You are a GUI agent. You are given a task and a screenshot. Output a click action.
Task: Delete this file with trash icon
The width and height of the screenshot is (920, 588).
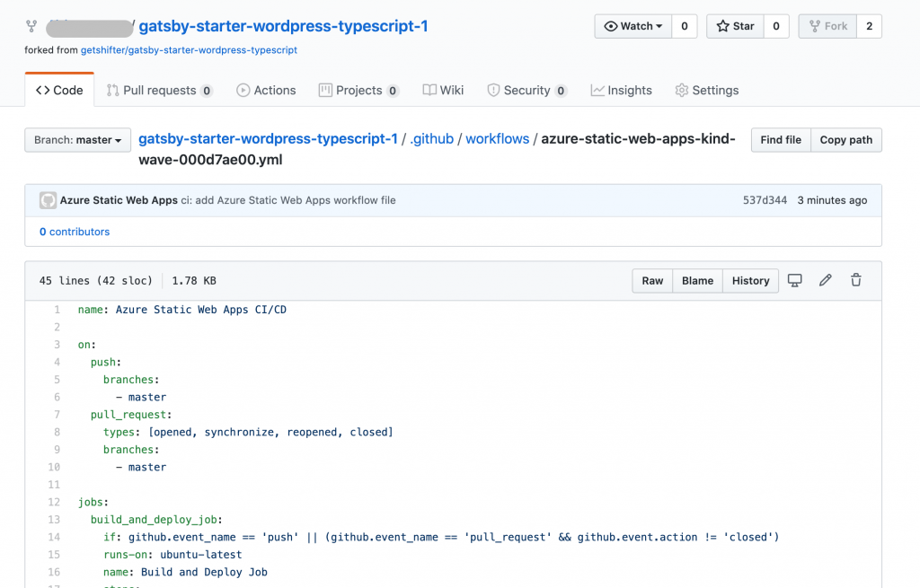(x=856, y=280)
